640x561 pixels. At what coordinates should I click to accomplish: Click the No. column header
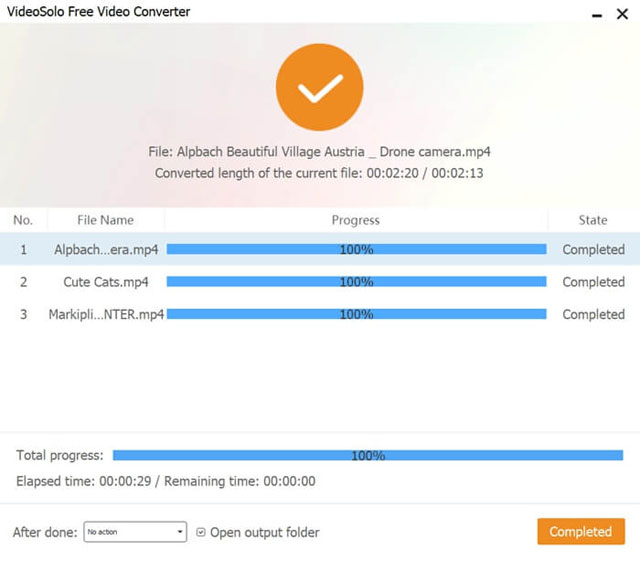[23, 220]
